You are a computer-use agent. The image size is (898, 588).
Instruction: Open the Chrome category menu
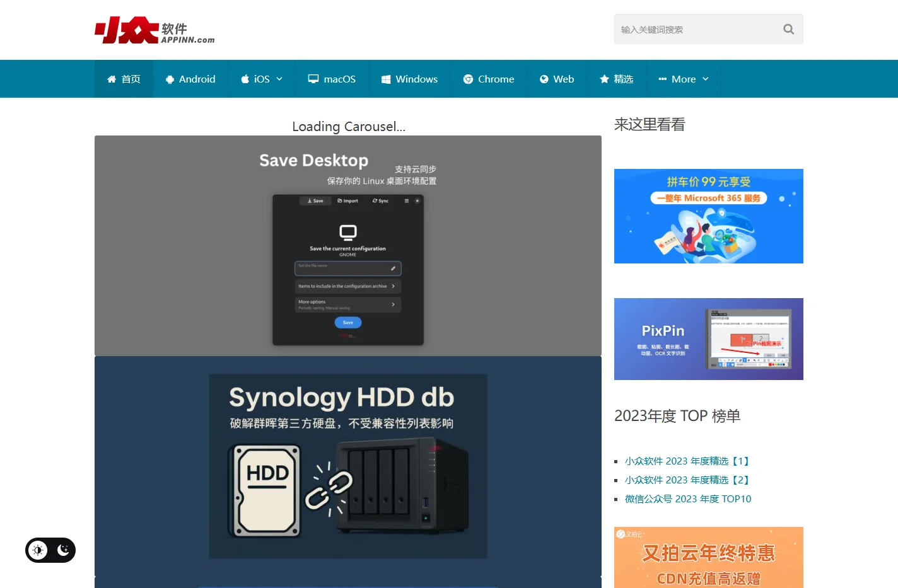point(489,79)
